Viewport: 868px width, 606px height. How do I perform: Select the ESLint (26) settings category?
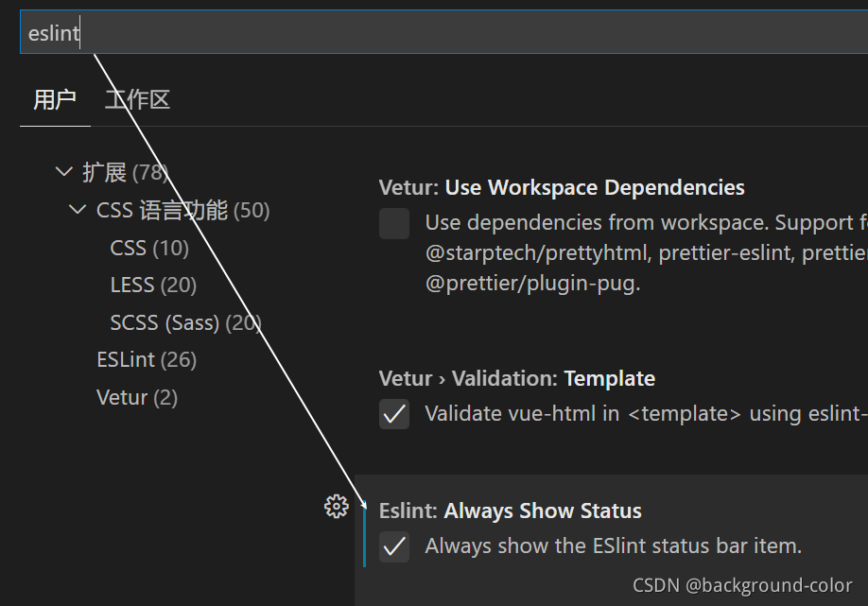click(146, 359)
